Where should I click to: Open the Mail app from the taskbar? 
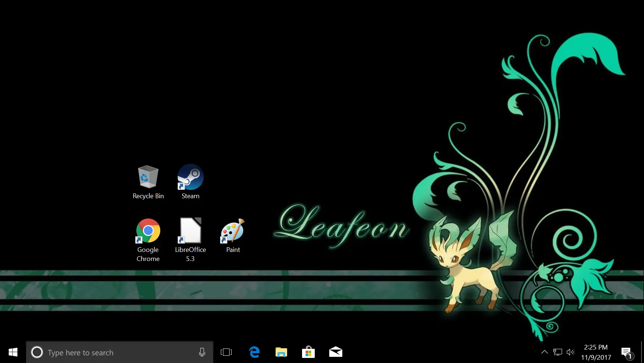tap(336, 352)
